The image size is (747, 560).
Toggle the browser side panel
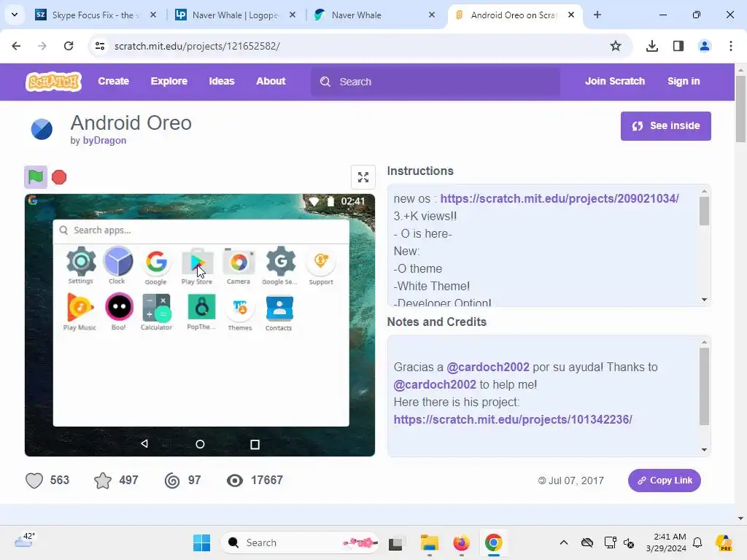click(678, 46)
